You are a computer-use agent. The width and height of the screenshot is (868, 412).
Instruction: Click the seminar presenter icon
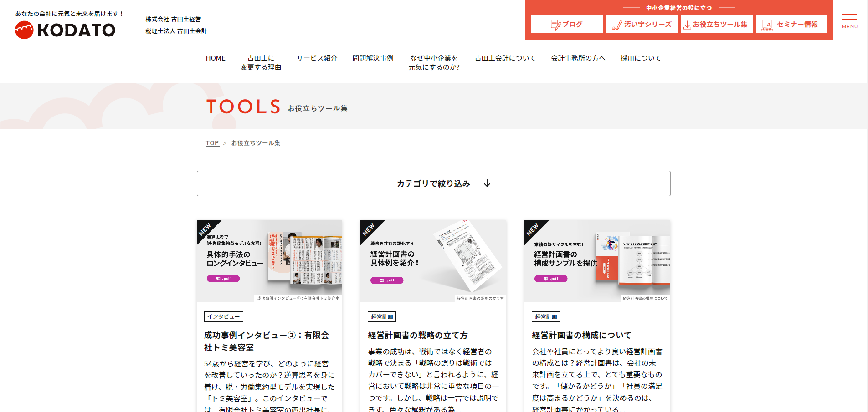click(x=767, y=25)
